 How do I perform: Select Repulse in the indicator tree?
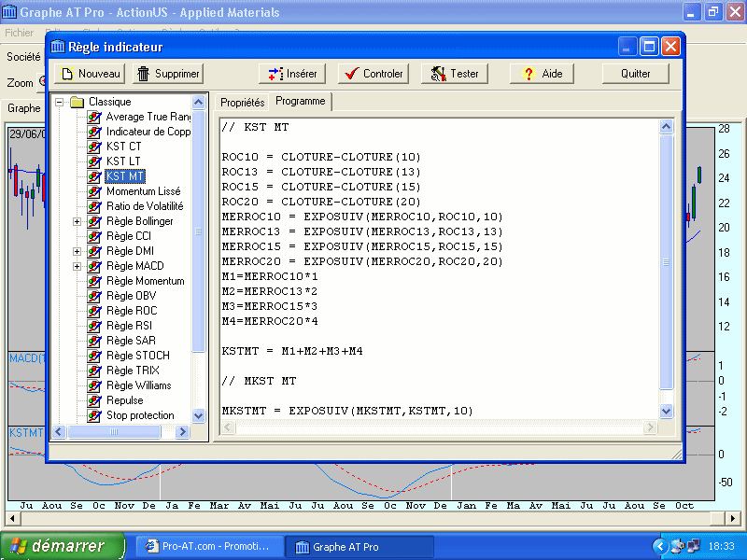tap(125, 400)
